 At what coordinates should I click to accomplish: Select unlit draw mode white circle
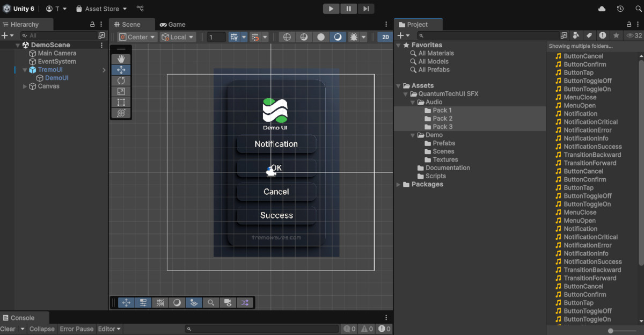point(321,37)
